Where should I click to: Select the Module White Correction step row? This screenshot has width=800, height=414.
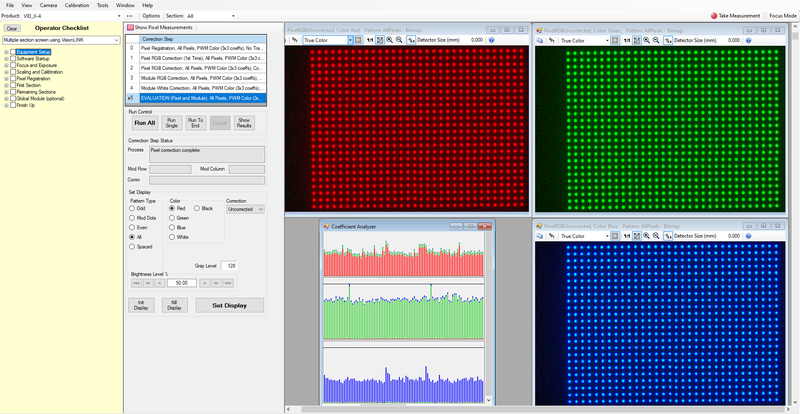tap(195, 87)
